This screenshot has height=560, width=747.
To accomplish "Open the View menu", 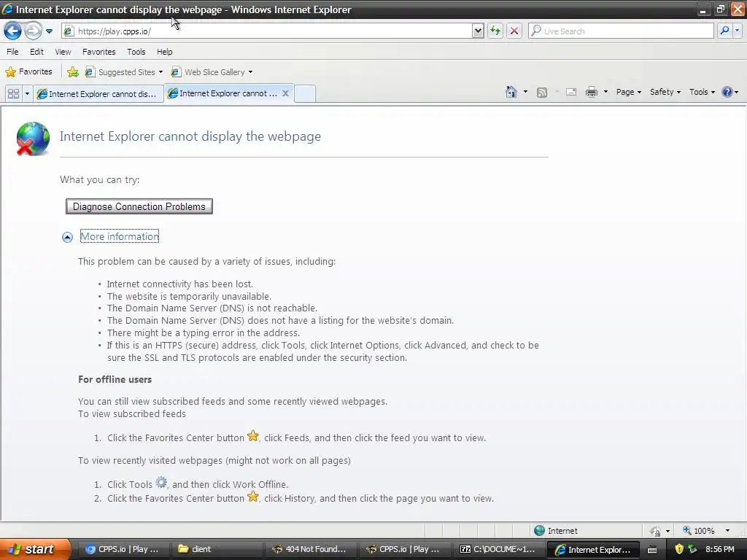I will pyautogui.click(x=63, y=52).
